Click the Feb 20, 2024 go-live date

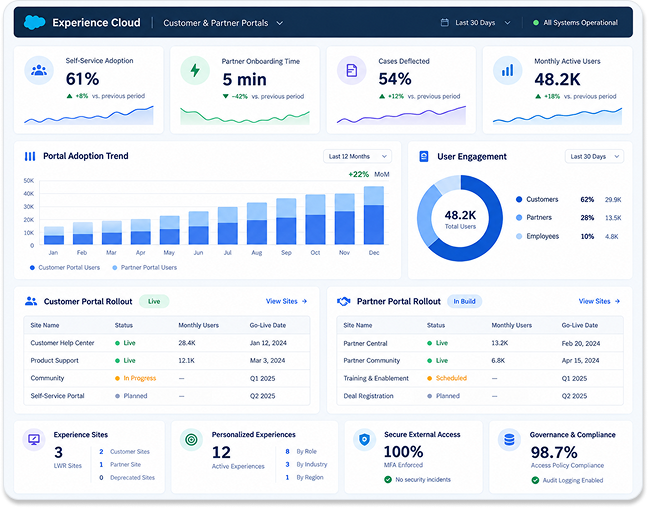point(581,343)
